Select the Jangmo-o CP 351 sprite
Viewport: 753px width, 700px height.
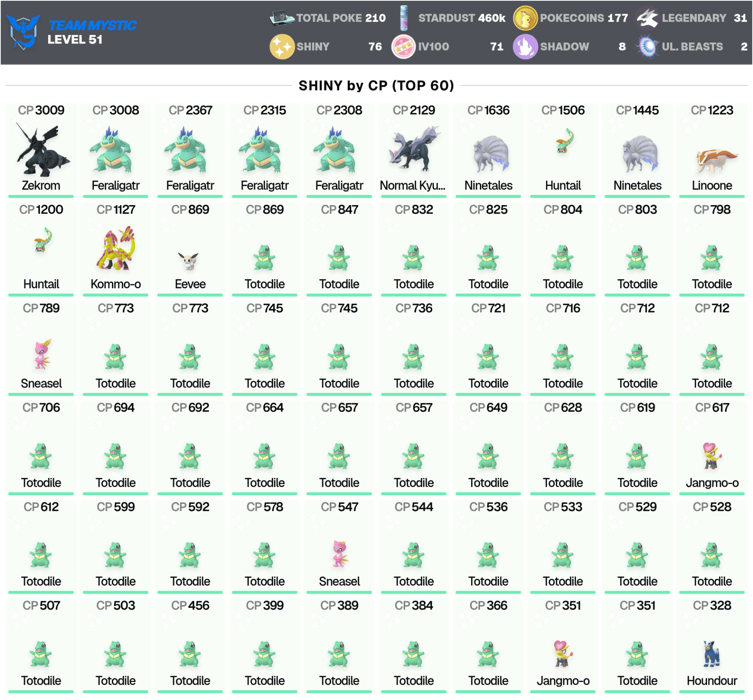click(x=562, y=654)
